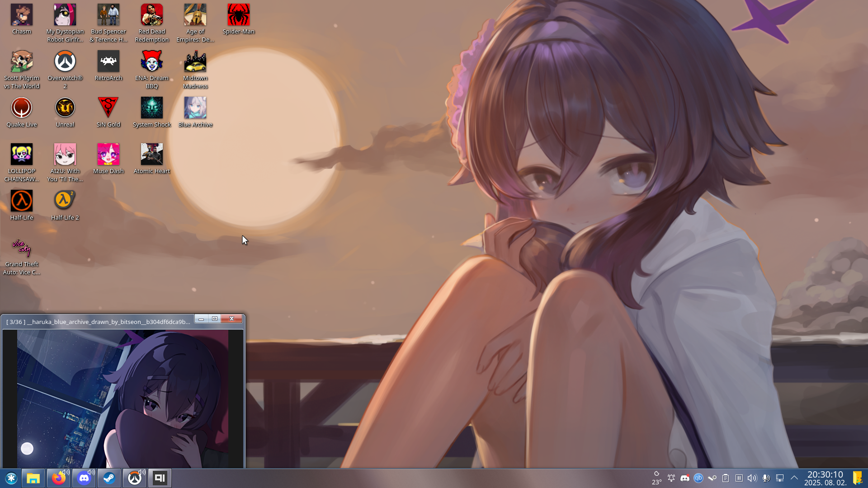Viewport: 868px width, 488px height.
Task: Click the media pause tray icon
Action: point(739,478)
